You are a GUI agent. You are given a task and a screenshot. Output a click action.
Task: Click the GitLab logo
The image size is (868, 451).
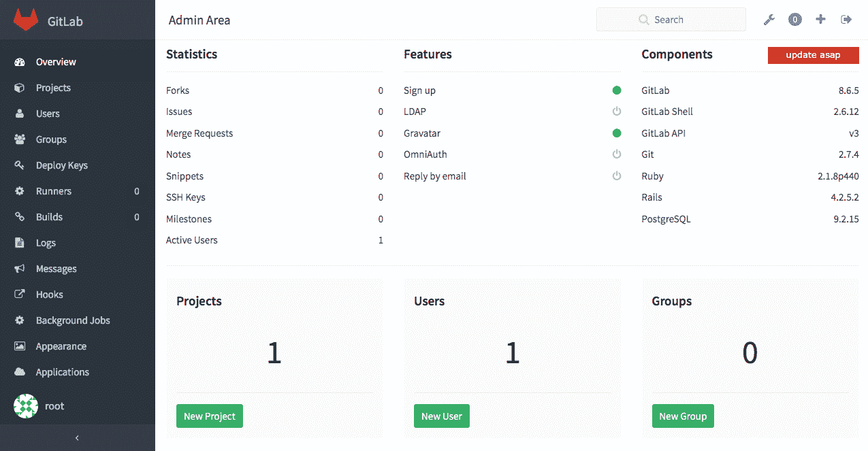25,19
